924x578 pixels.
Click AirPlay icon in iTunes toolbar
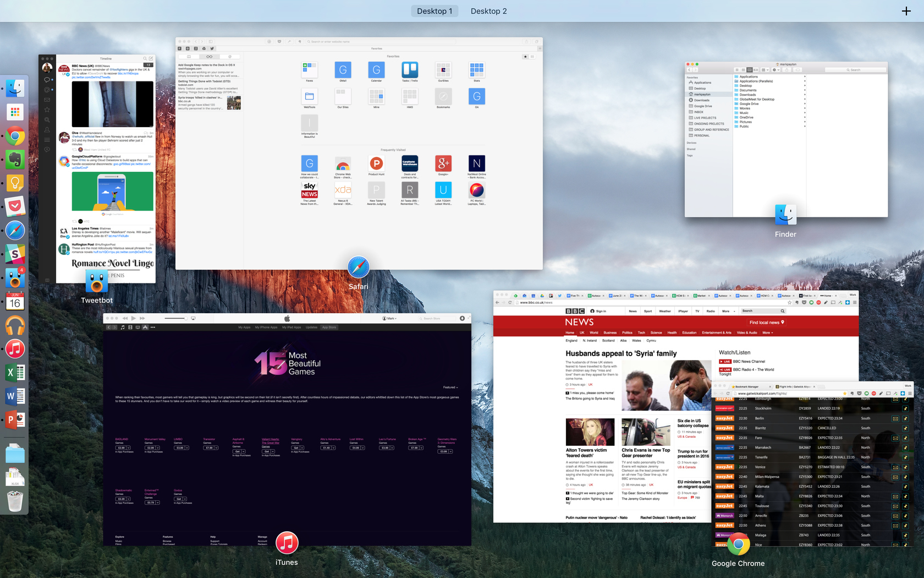(193, 318)
